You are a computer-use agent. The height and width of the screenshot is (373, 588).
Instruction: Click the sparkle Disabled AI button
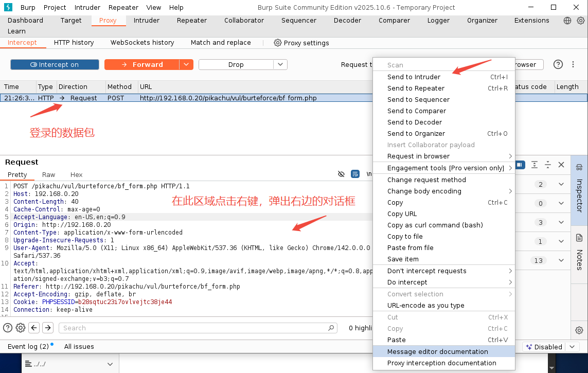pyautogui.click(x=544, y=347)
